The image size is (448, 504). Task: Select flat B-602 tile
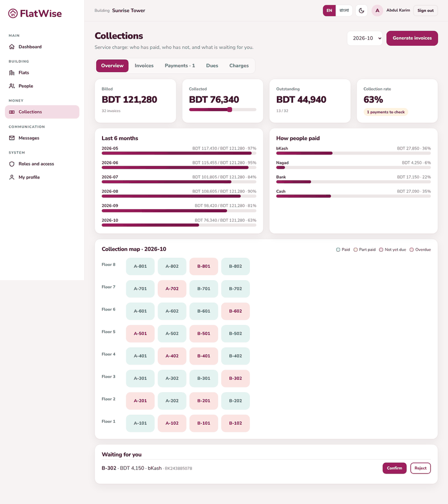(236, 311)
